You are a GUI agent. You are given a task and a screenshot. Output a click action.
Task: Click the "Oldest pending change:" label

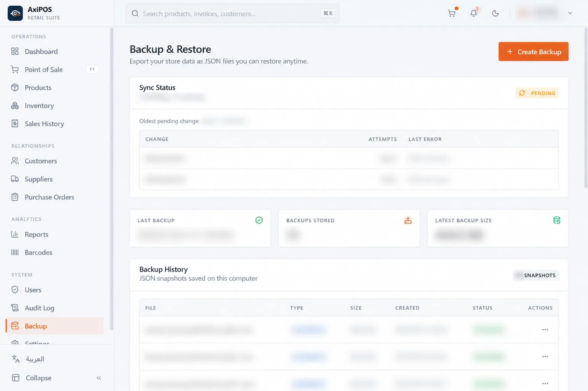(169, 121)
